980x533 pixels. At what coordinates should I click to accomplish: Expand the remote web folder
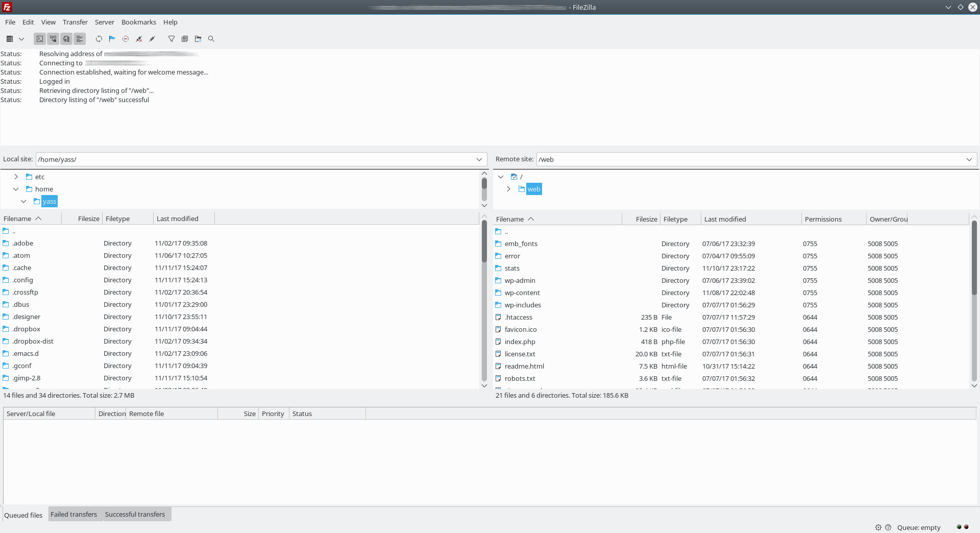tap(508, 189)
